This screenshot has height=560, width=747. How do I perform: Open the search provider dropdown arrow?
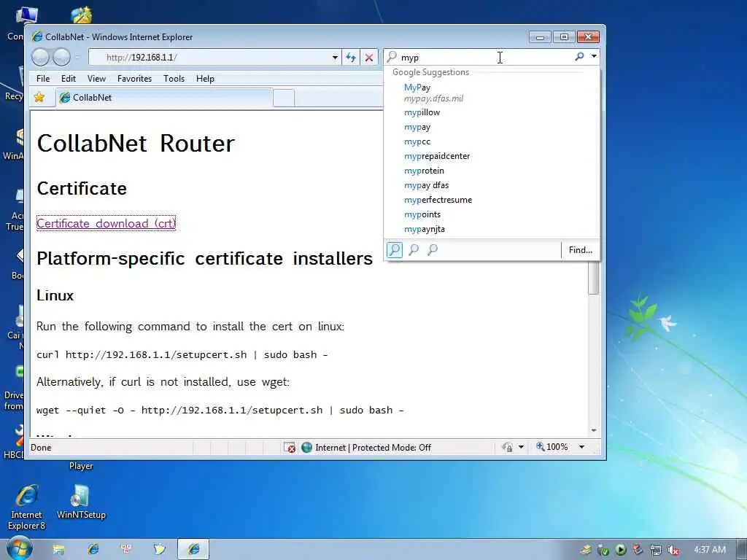point(594,57)
